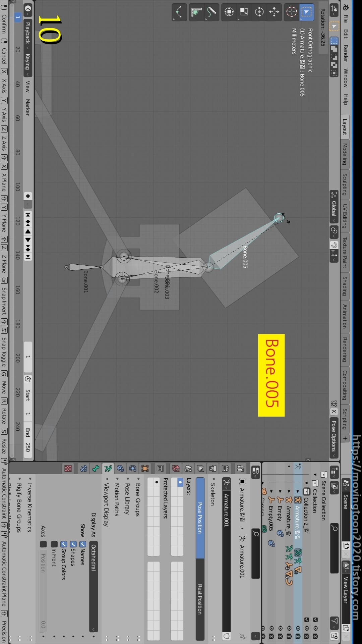Choose the Rotate tool in toolbar
The image size is (362, 644).
tap(259, 12)
